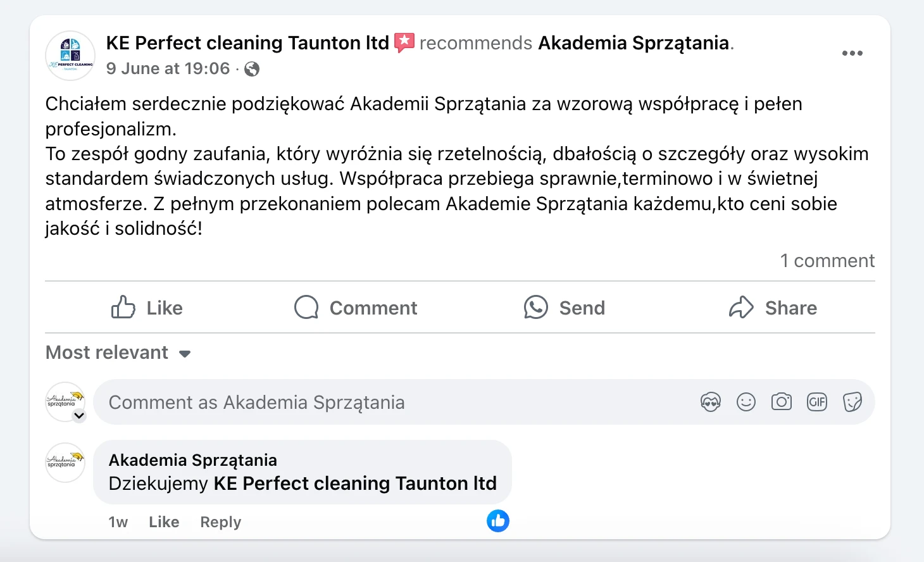The image size is (924, 562).
Task: Like the Akademia Sprzątania comment
Action: (x=164, y=522)
